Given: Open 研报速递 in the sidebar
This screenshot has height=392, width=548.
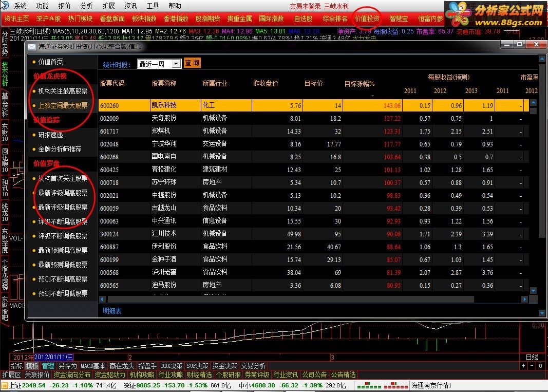Looking at the screenshot, I should (x=50, y=135).
